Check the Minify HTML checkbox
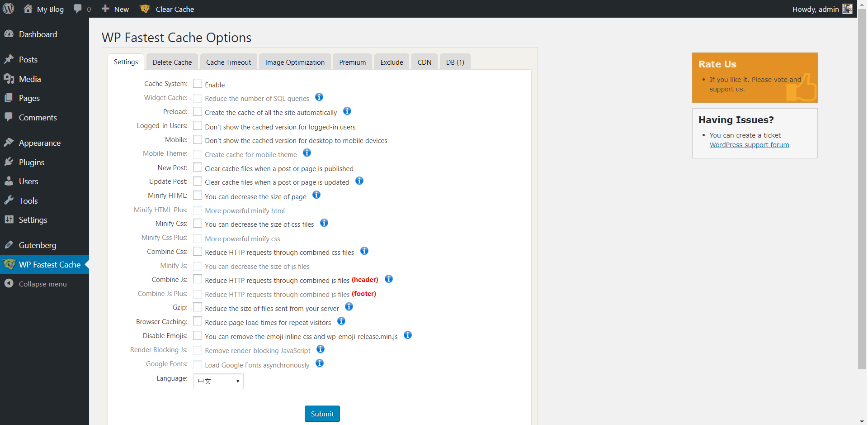The height and width of the screenshot is (425, 868). (x=198, y=195)
